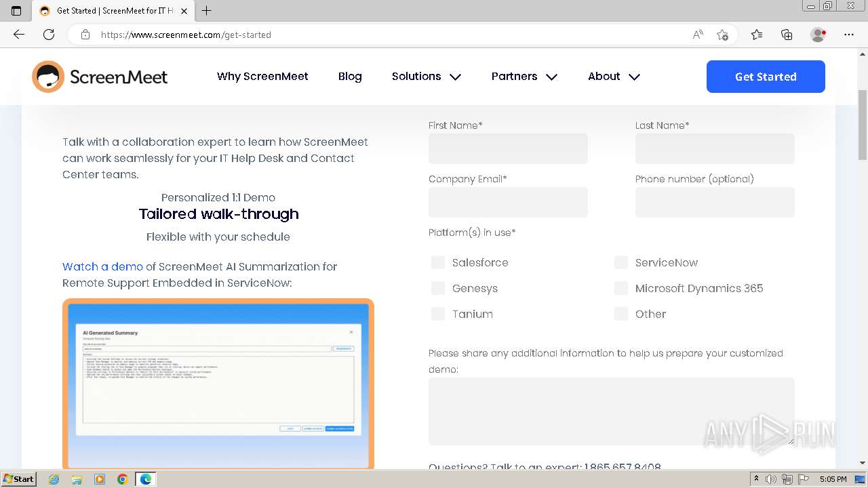Add this page to favorites
This screenshot has height=488, width=868.
722,35
